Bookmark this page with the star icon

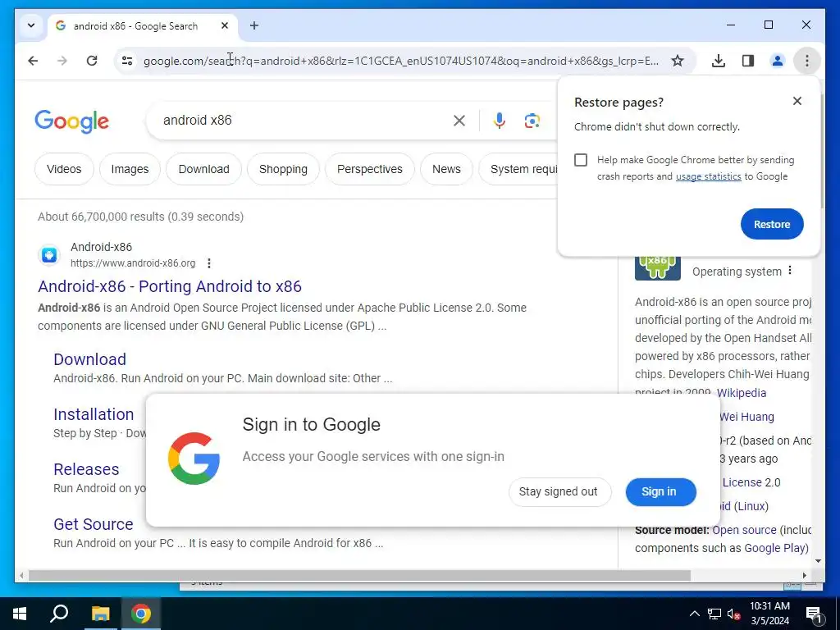click(678, 61)
